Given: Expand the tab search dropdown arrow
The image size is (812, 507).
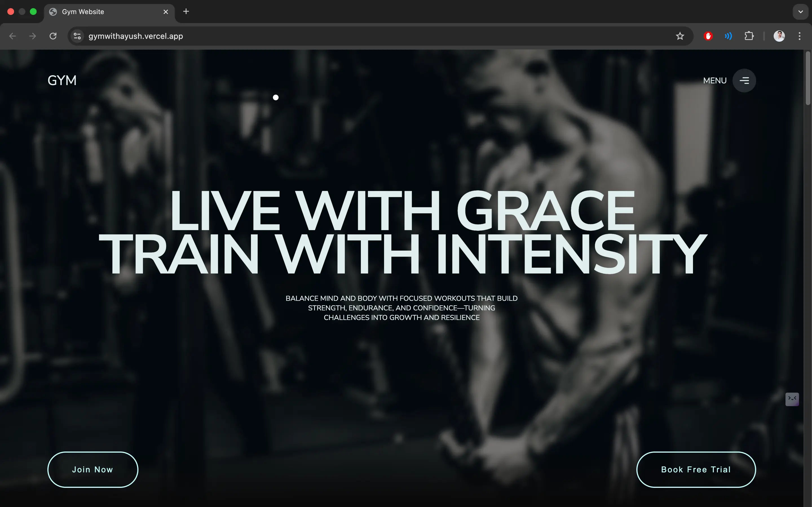Looking at the screenshot, I should pos(801,12).
